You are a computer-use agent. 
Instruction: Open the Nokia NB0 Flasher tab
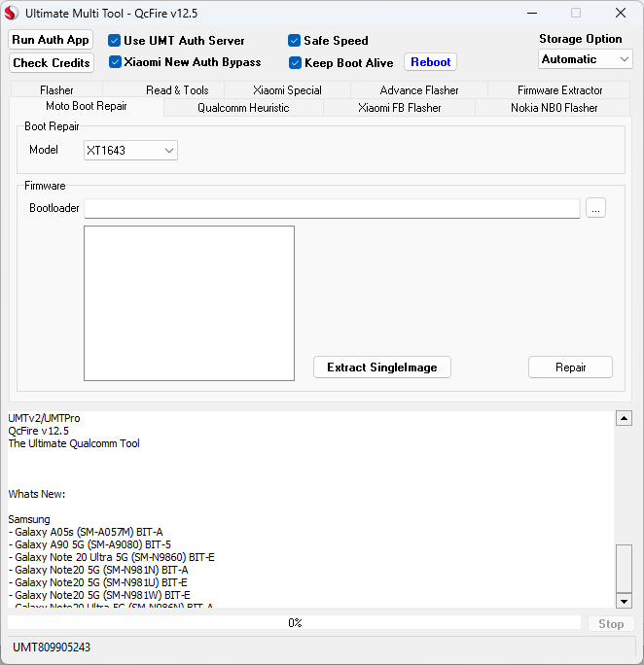click(554, 108)
